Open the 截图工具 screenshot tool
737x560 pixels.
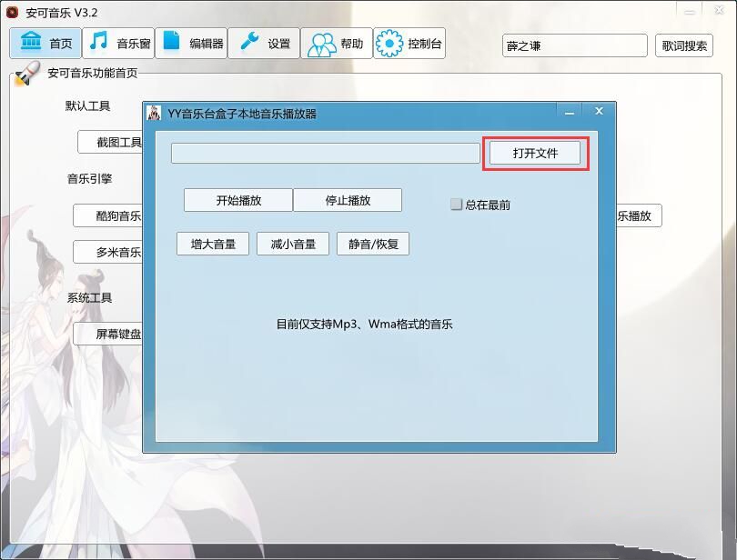[110, 142]
